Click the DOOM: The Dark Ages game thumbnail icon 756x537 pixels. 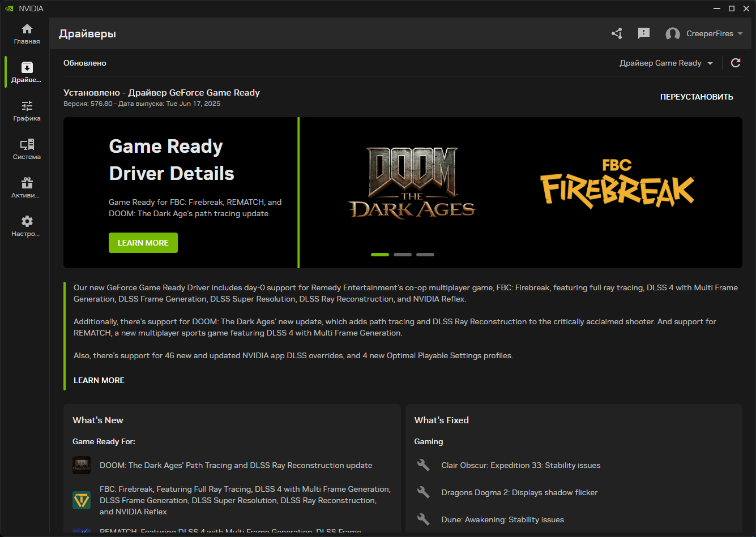[x=82, y=465]
